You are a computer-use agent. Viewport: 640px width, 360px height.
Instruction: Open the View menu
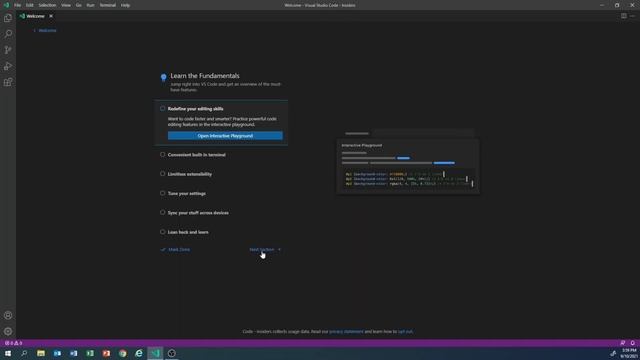[66, 5]
